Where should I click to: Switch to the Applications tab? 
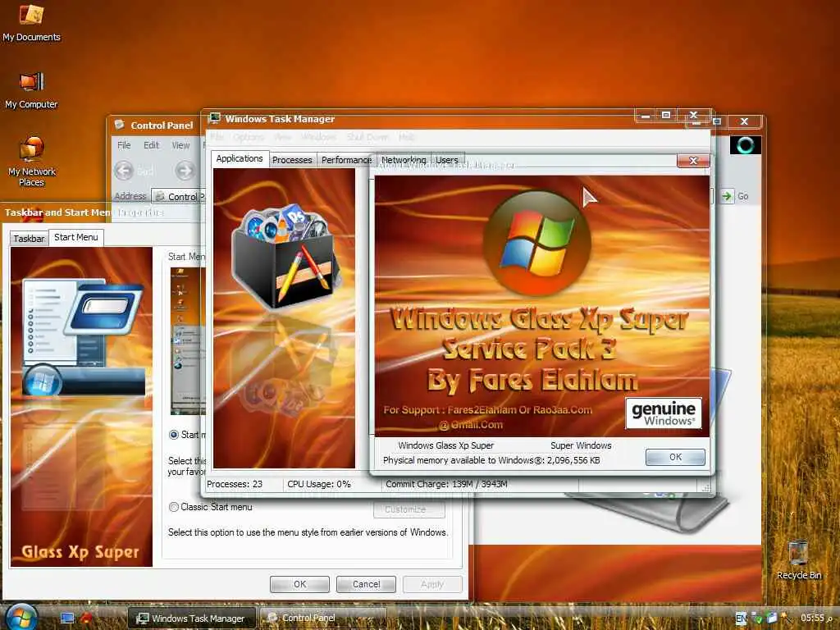pyautogui.click(x=240, y=158)
